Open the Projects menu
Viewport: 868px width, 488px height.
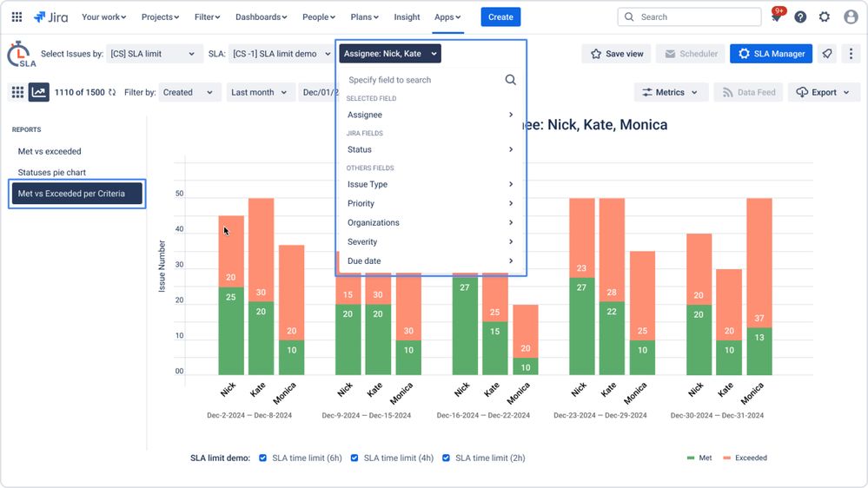(160, 17)
